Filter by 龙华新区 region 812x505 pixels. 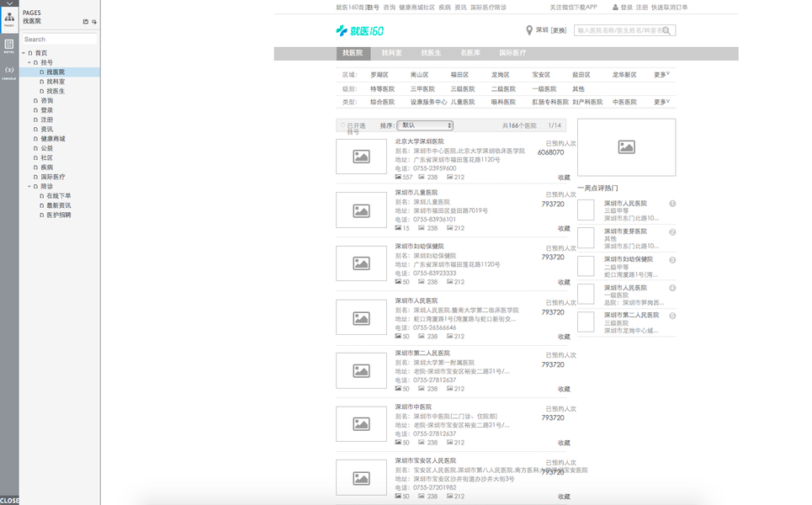pos(624,75)
